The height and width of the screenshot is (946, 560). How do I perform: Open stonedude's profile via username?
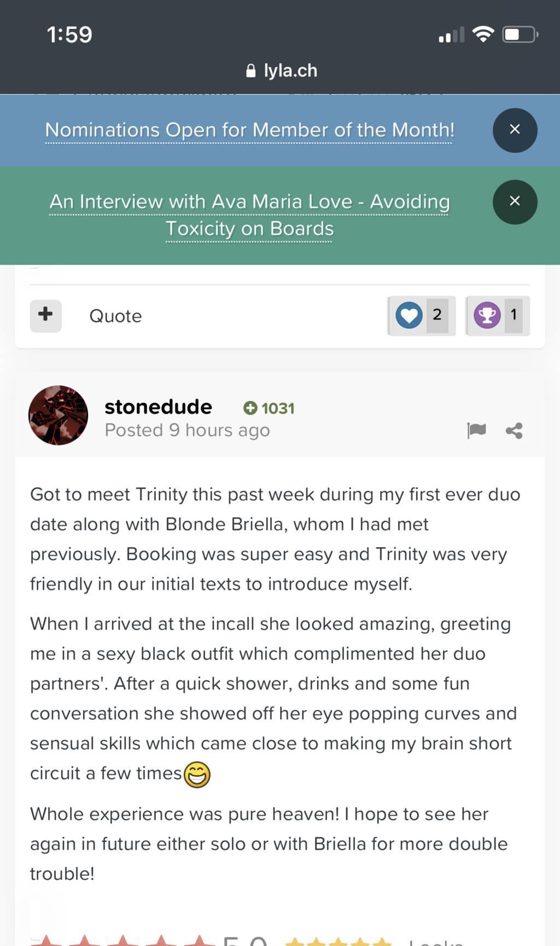(158, 407)
